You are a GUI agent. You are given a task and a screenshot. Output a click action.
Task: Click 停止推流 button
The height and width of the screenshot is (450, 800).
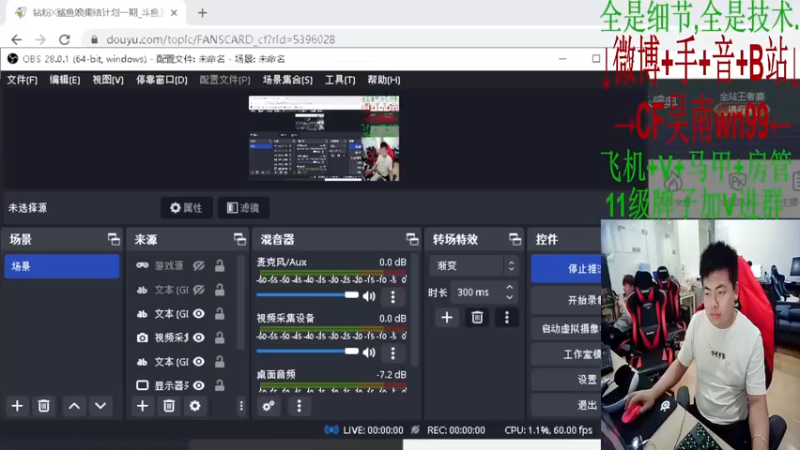(x=566, y=268)
